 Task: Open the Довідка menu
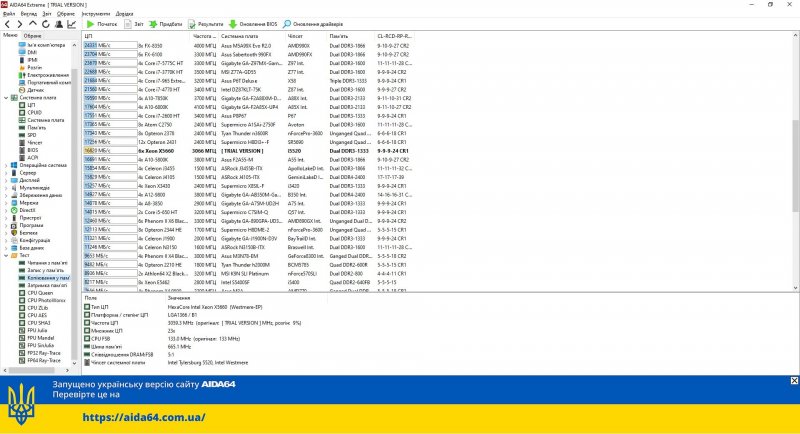point(124,14)
